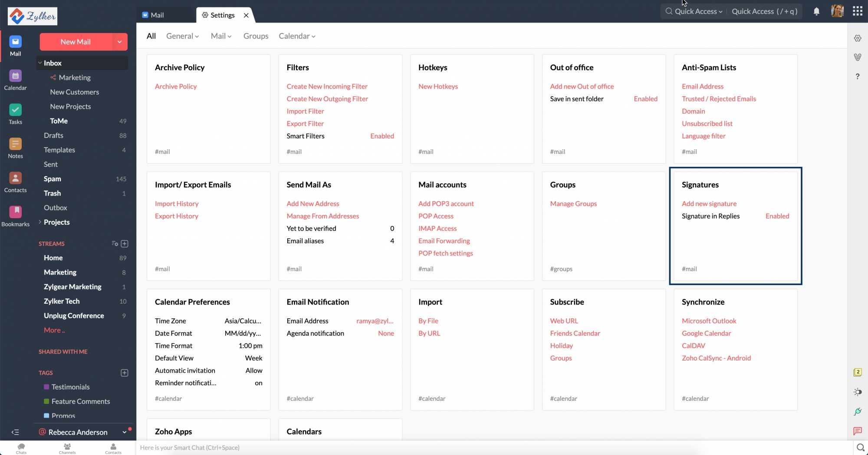This screenshot has height=455, width=868.
Task: Open the General settings dropdown
Action: pos(182,36)
